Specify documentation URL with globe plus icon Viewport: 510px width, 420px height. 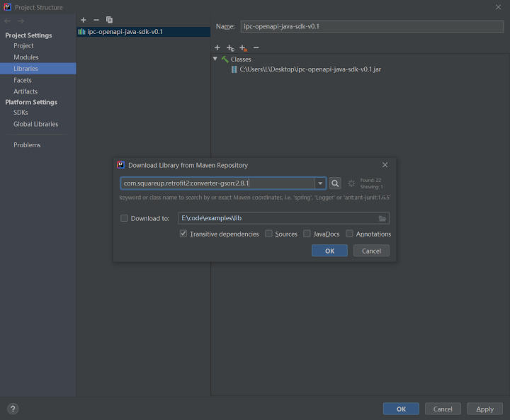pos(230,48)
